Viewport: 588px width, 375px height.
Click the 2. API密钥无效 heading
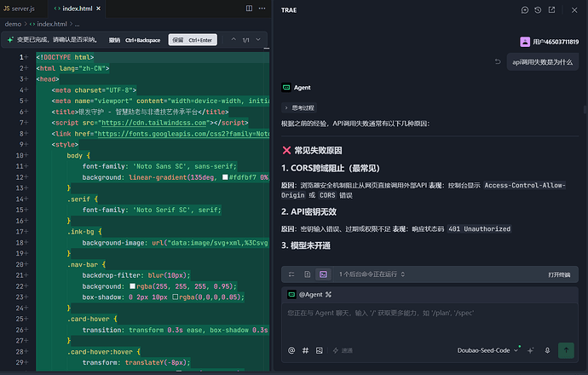click(x=308, y=212)
